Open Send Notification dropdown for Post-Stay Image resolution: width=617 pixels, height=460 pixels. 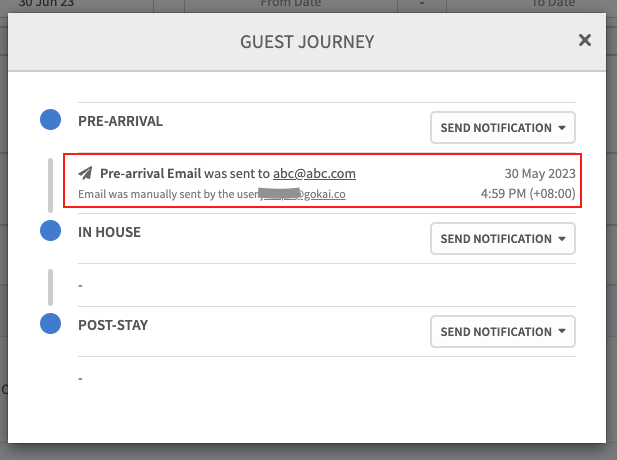coord(503,332)
